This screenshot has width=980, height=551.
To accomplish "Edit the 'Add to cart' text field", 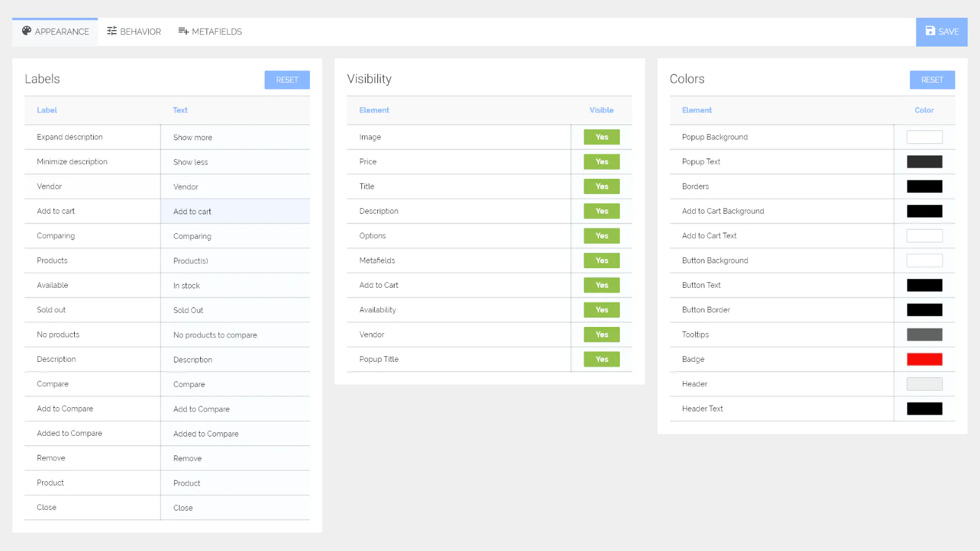I will (x=235, y=211).
